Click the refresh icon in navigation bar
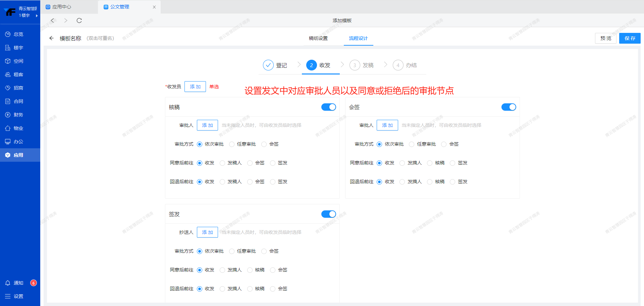 pyautogui.click(x=79, y=20)
